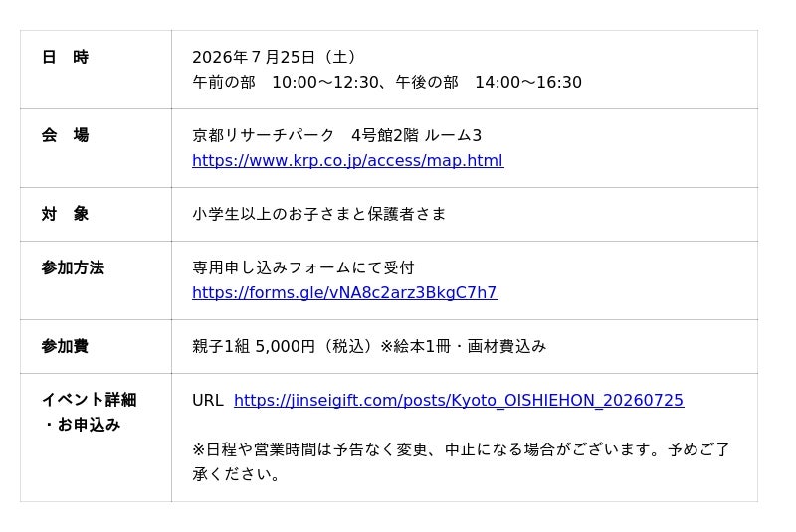
Task: Open the forms.gle application form link
Action: click(344, 292)
